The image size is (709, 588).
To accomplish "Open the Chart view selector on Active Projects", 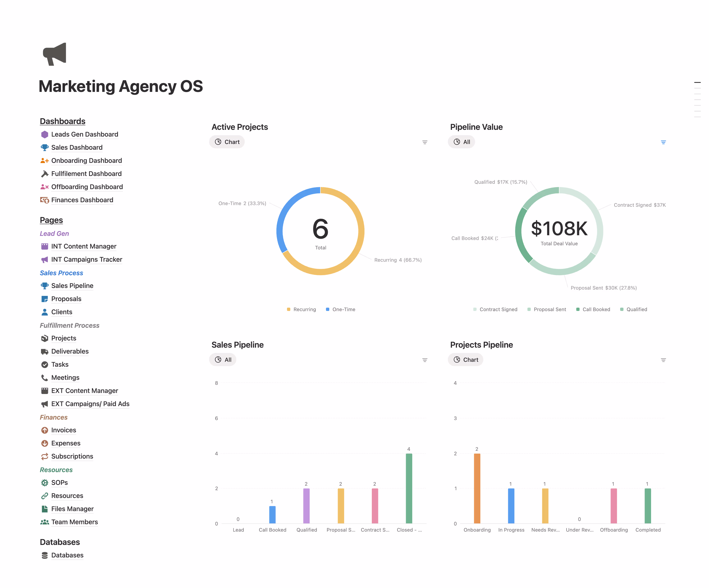I will tap(227, 142).
